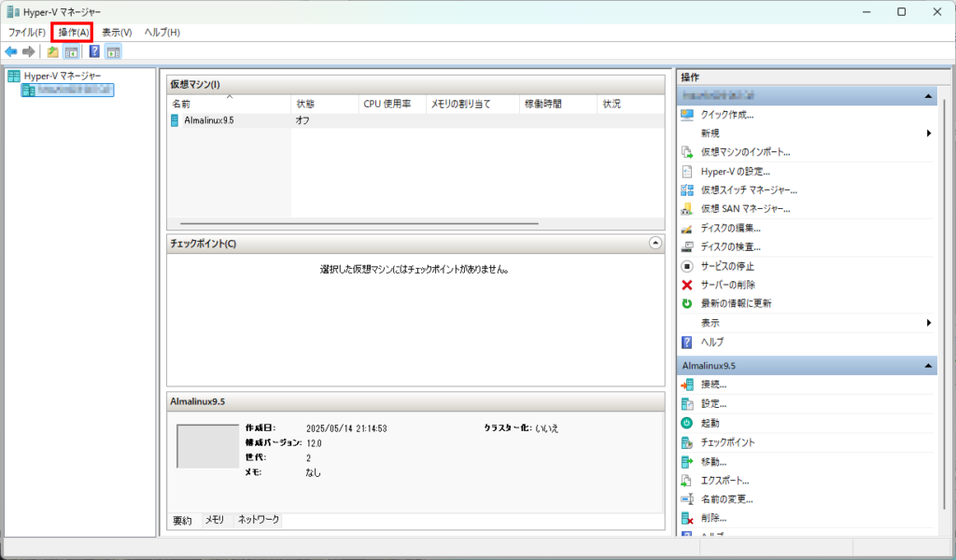Collapse the Almalinux9.5 actions section
The image size is (956, 560).
pos(928,366)
